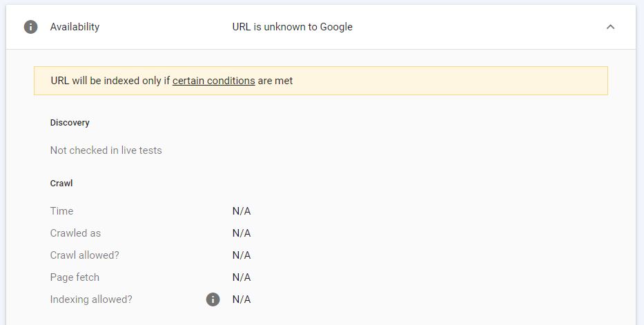The image size is (644, 325).
Task: Click the 'Indexing allowed?' row label
Action: coord(91,299)
